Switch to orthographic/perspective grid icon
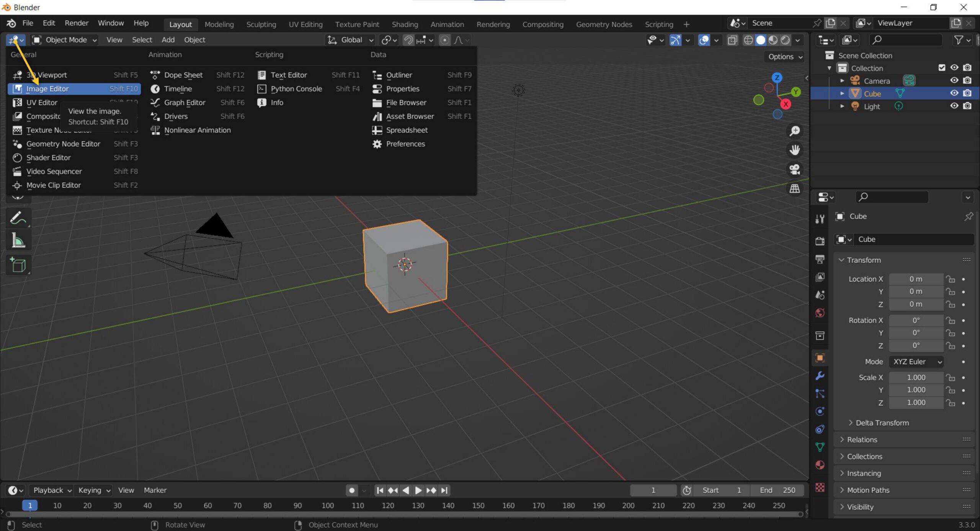Screen dimensions: 980x531 [795, 188]
